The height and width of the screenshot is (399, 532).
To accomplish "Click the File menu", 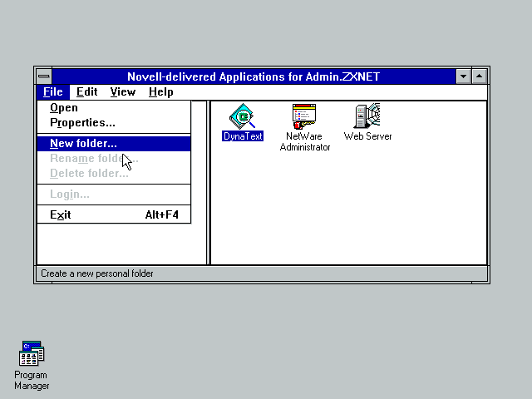I will pyautogui.click(x=53, y=92).
